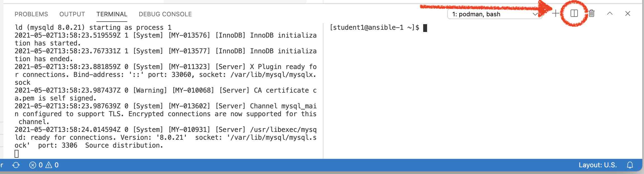Click the error count circle icon

pyautogui.click(x=33, y=165)
